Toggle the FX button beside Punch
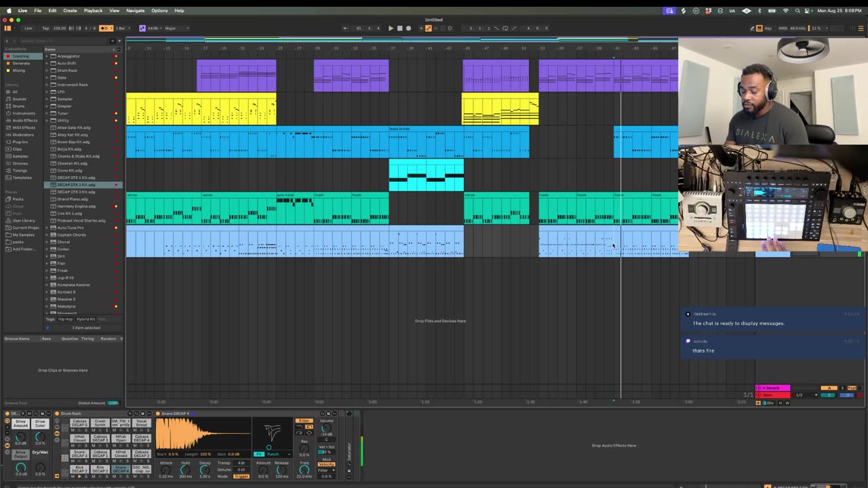 click(258, 454)
